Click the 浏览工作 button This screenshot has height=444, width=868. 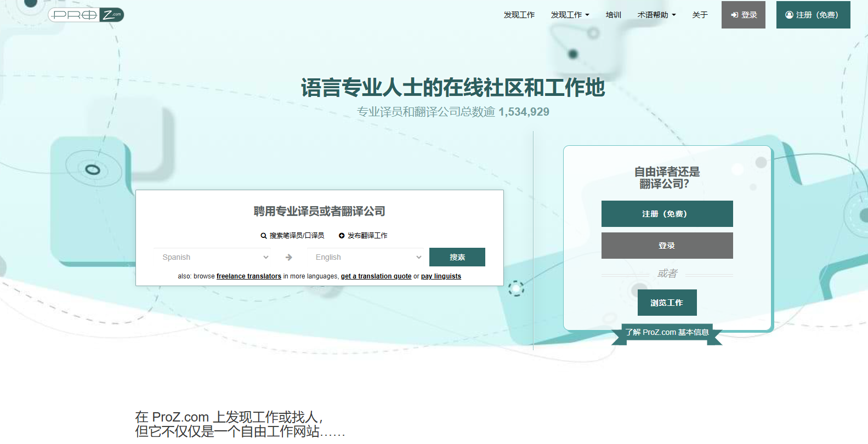(x=667, y=303)
